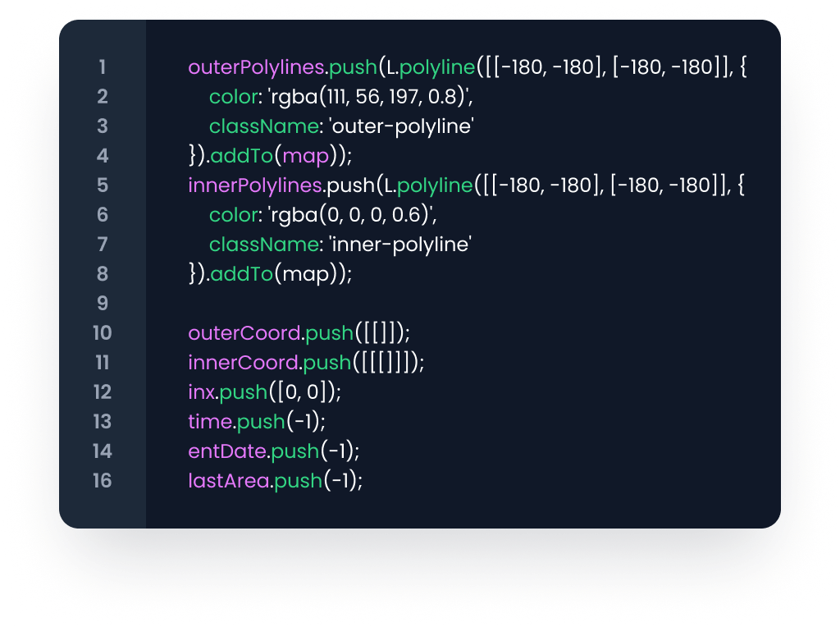Screen dimensions: 840x627
Task: Place cursor on outerCoord identifier
Action: 243,333
